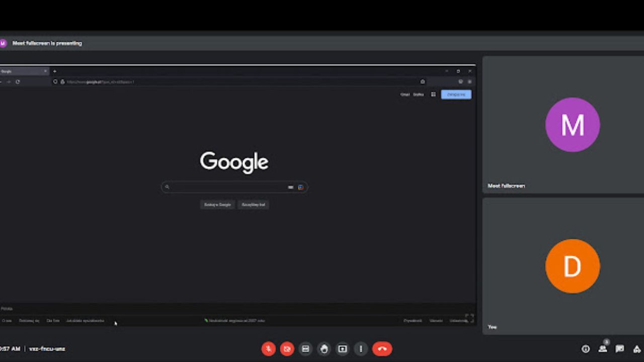This screenshot has height=362, width=644.
Task: Click the fullscreen icon on the presentation
Action: (469, 318)
